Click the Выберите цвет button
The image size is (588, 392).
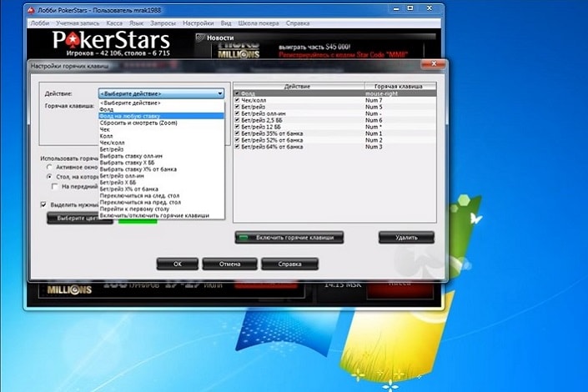click(79, 219)
